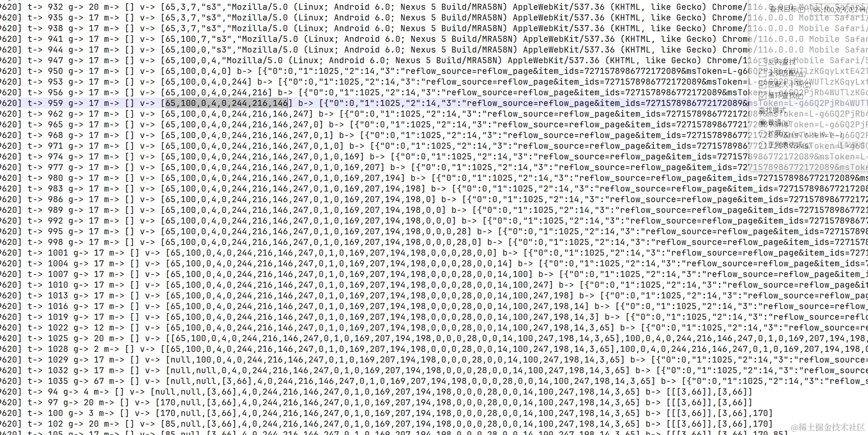Image resolution: width=868 pixels, height=435 pixels.
Task: Click the t-> 1028 g-> 2 log line
Action: pos(434,349)
